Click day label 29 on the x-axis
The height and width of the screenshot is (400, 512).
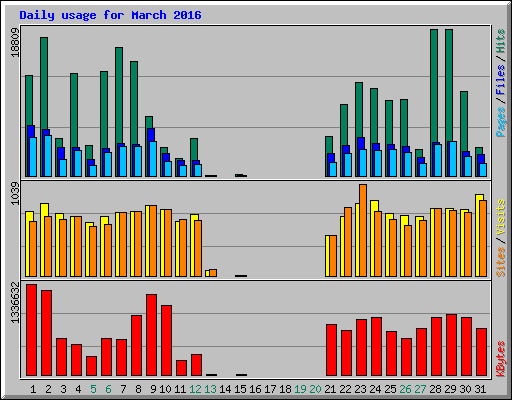(x=450, y=389)
